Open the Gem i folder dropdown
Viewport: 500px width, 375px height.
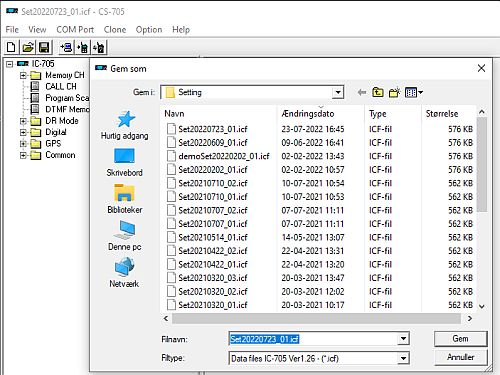point(338,92)
